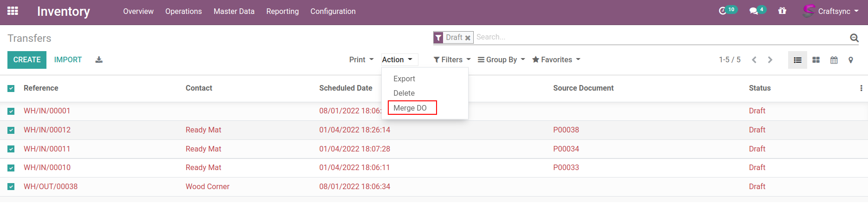The image size is (868, 204).
Task: Untick the WH/OUT/00038 row checkbox
Action: pos(11,187)
